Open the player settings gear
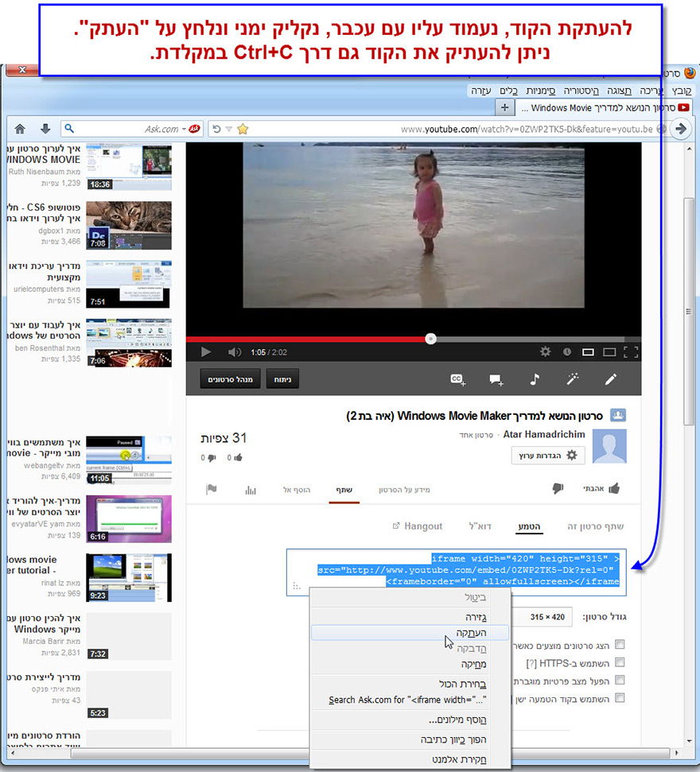The width and height of the screenshot is (700, 772). click(x=545, y=353)
